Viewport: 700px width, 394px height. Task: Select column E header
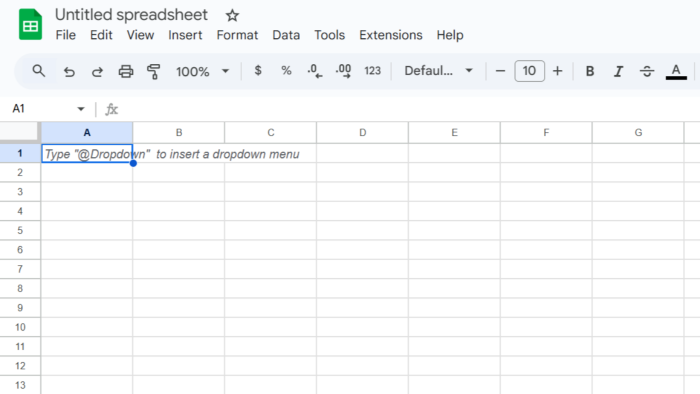point(454,133)
